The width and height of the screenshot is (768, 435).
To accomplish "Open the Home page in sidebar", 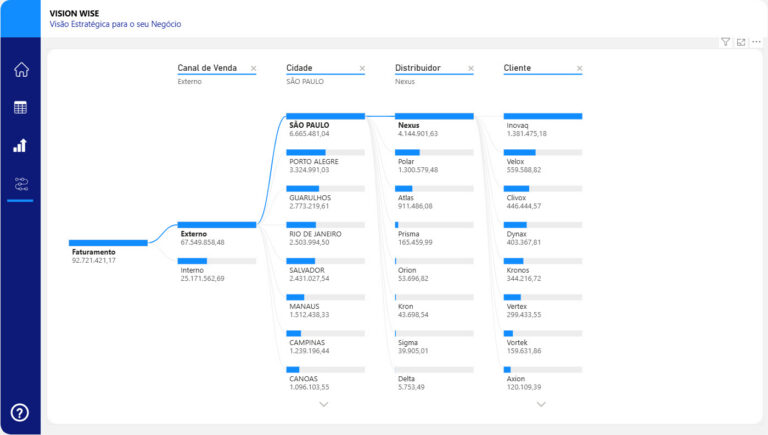I will [x=20, y=69].
